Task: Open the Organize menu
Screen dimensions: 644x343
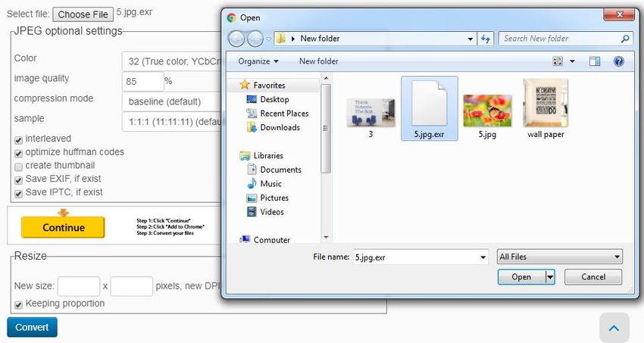Action: [x=258, y=61]
